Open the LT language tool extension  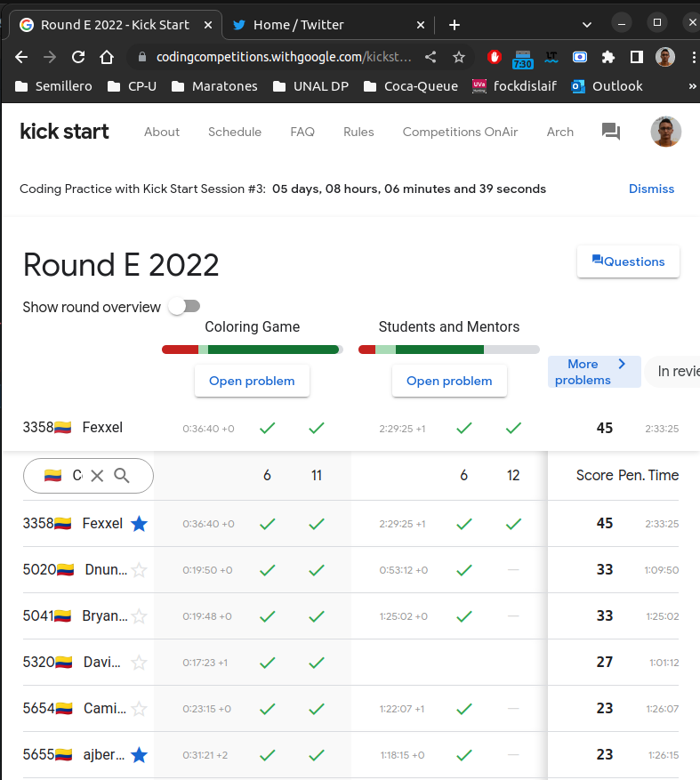[x=551, y=57]
